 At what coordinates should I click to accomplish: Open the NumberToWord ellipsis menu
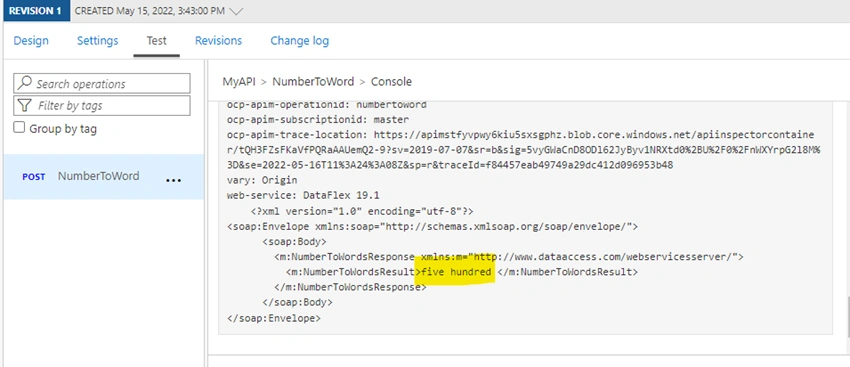pos(173,180)
